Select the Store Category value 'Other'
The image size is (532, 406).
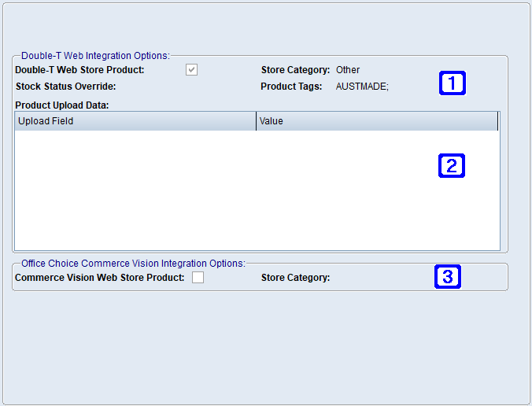[348, 70]
